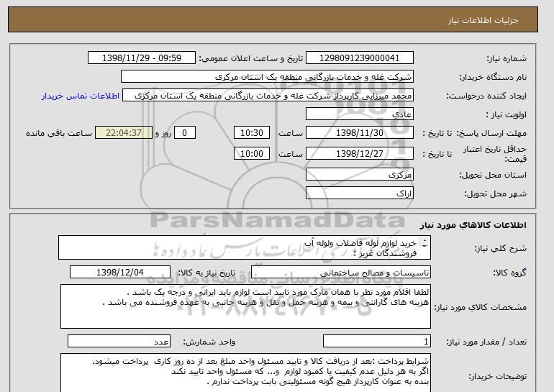Click the label اولویت نیاز
The width and height of the screenshot is (554, 392).
(507, 115)
